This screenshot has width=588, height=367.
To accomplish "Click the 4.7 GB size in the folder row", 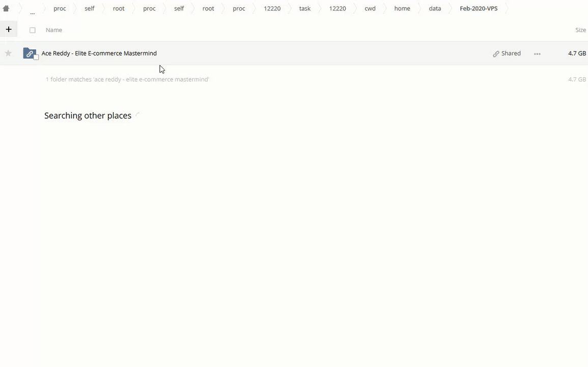I will [577, 53].
